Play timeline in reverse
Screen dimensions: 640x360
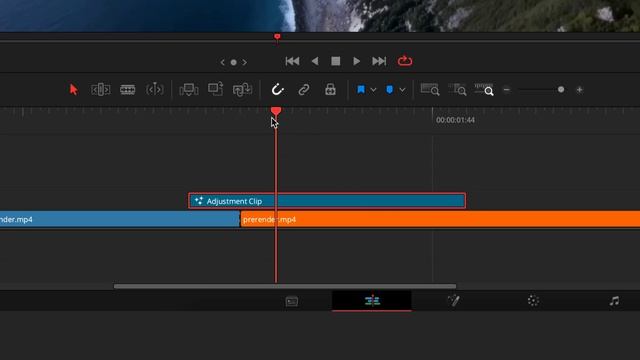[x=315, y=61]
